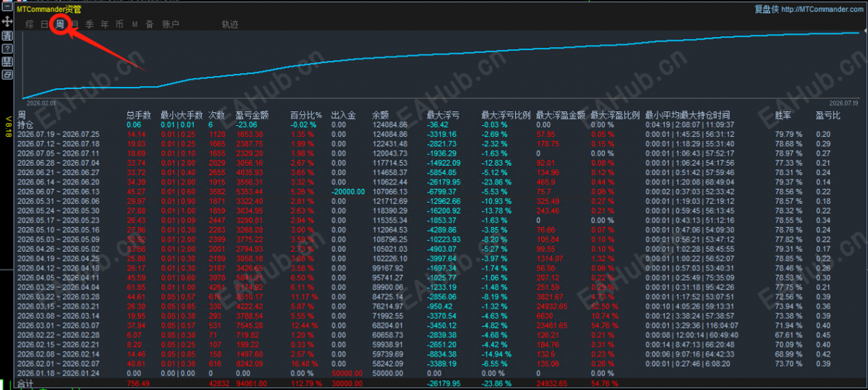The image size is (868, 390).
Task: Click the 最小|平均|最大持仓时间 column header
Action: [688, 115]
